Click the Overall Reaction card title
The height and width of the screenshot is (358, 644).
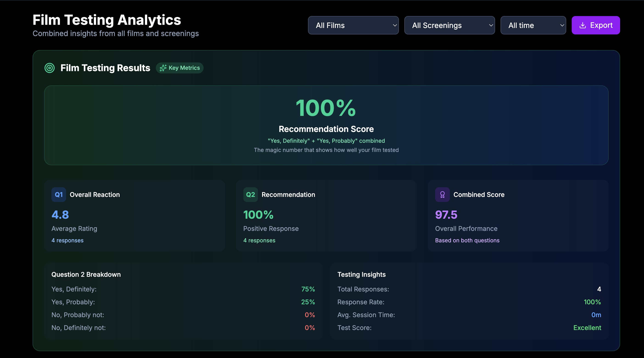click(x=95, y=195)
